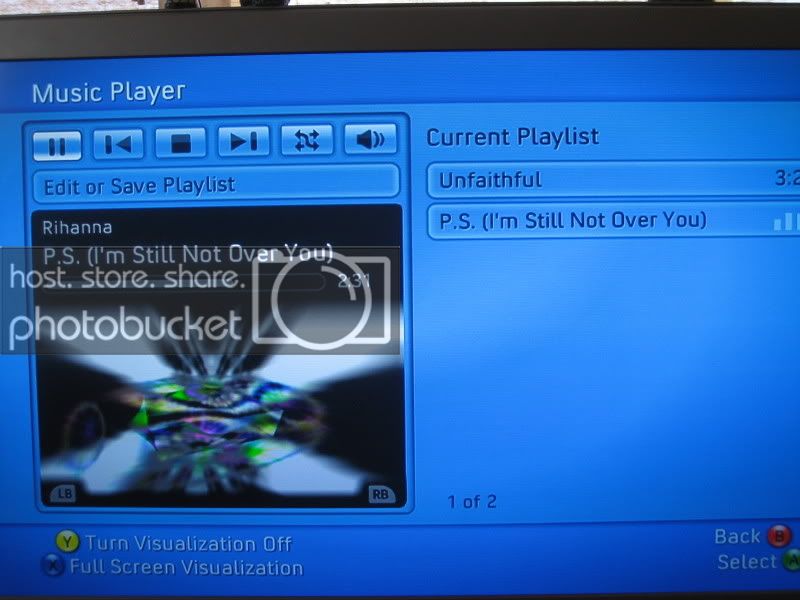
Task: Click the Back label
Action: (x=737, y=537)
